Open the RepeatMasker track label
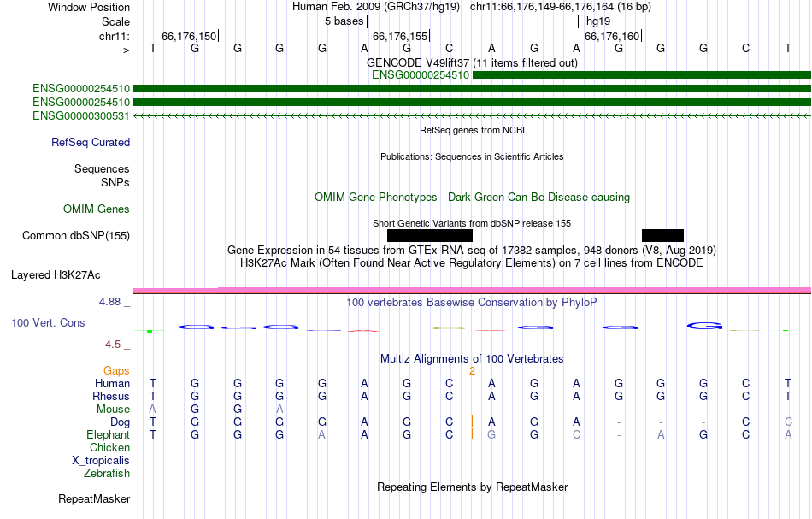 click(x=94, y=498)
